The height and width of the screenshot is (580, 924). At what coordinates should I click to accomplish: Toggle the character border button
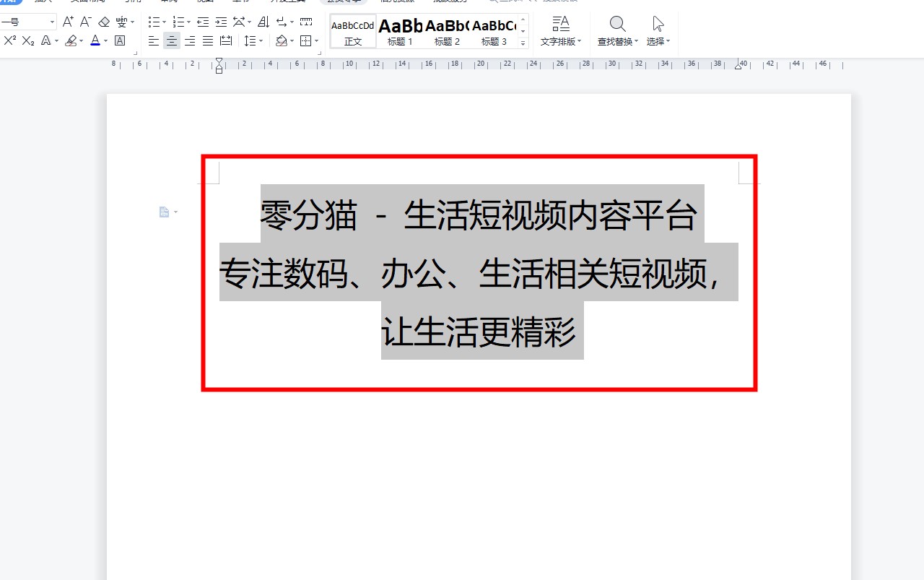point(120,41)
